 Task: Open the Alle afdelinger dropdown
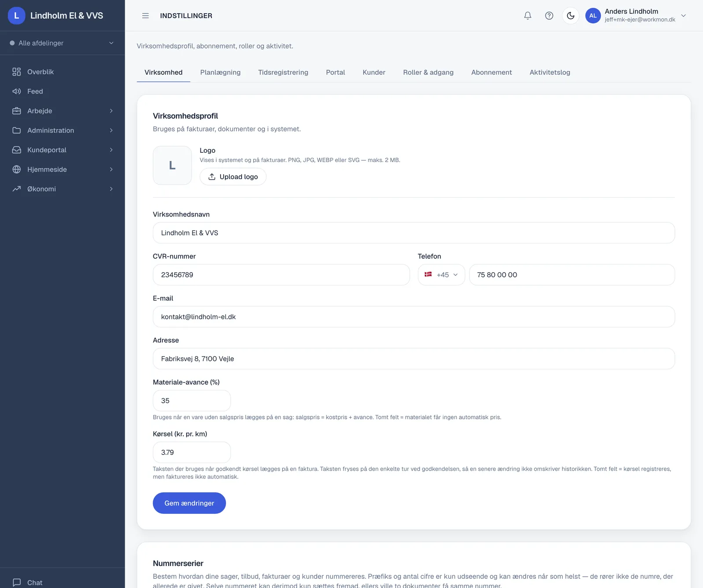coord(62,43)
